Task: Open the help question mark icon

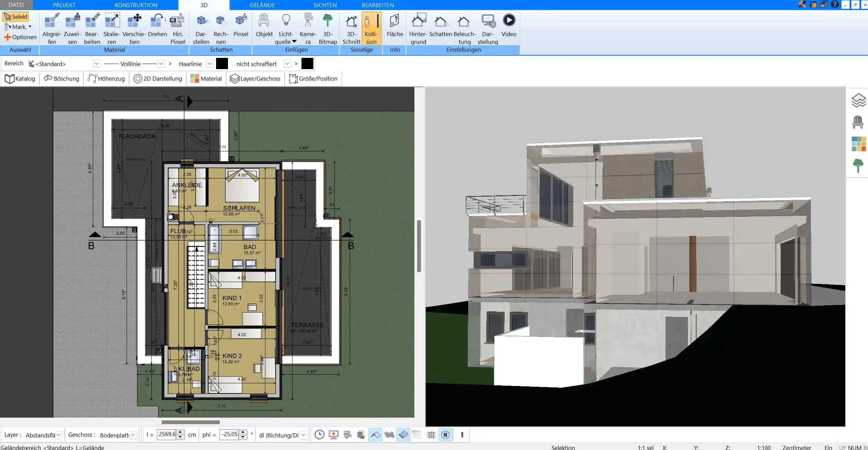Action: pos(835,4)
